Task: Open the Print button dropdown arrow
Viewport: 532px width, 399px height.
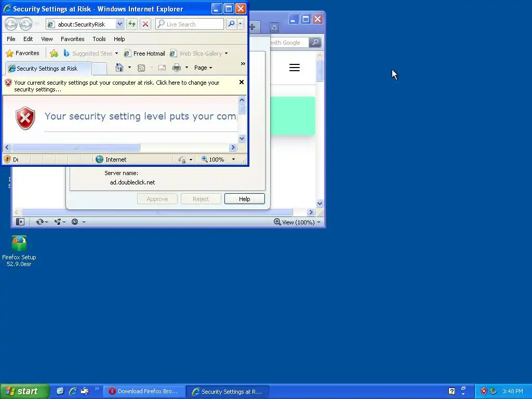Action: tap(187, 68)
